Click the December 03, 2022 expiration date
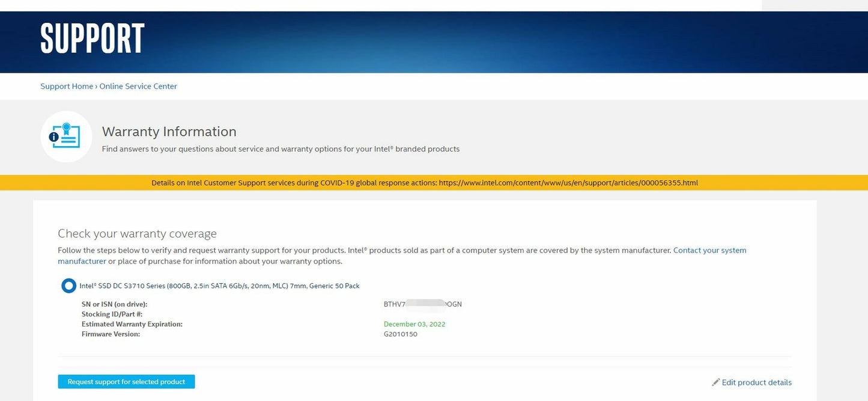Viewport: 868px width, 401px height. tap(414, 324)
